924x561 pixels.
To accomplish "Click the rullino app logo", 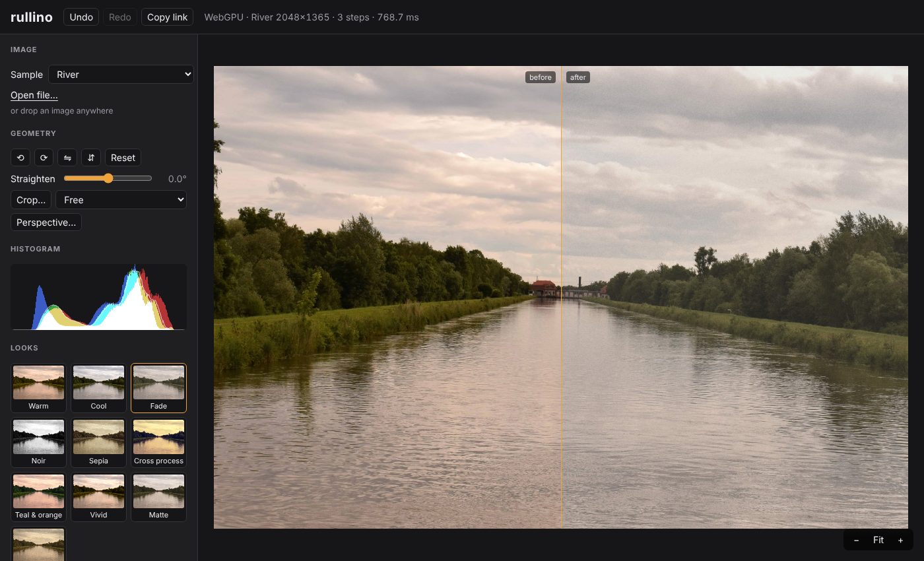I will click(32, 17).
